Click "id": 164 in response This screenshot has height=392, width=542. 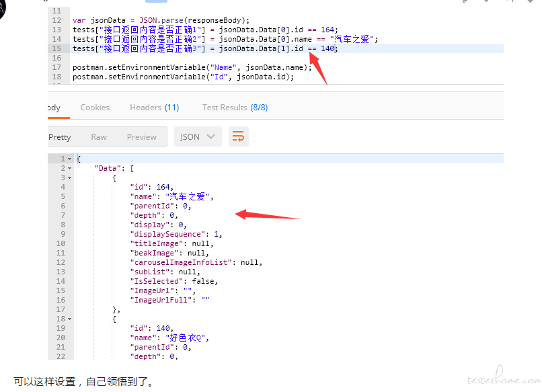(152, 187)
